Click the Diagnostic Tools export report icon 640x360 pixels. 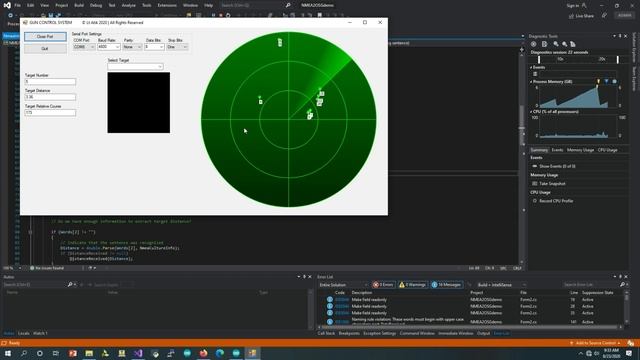tap(544, 44)
